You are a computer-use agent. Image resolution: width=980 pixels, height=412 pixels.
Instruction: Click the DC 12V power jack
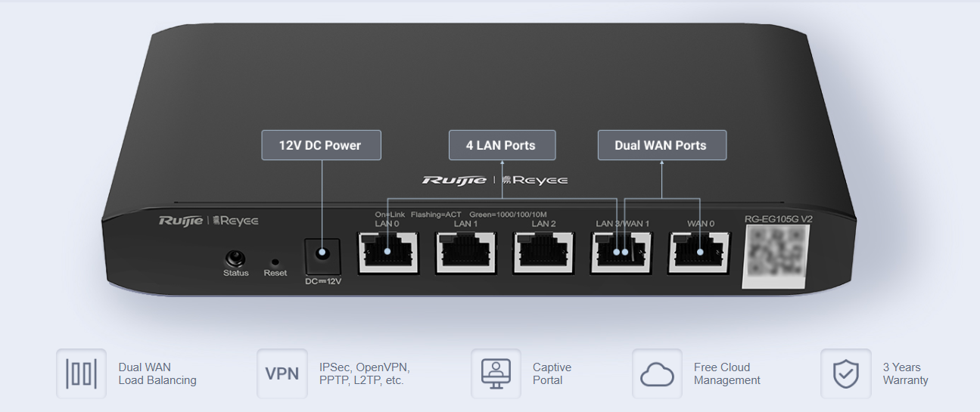pos(322,256)
